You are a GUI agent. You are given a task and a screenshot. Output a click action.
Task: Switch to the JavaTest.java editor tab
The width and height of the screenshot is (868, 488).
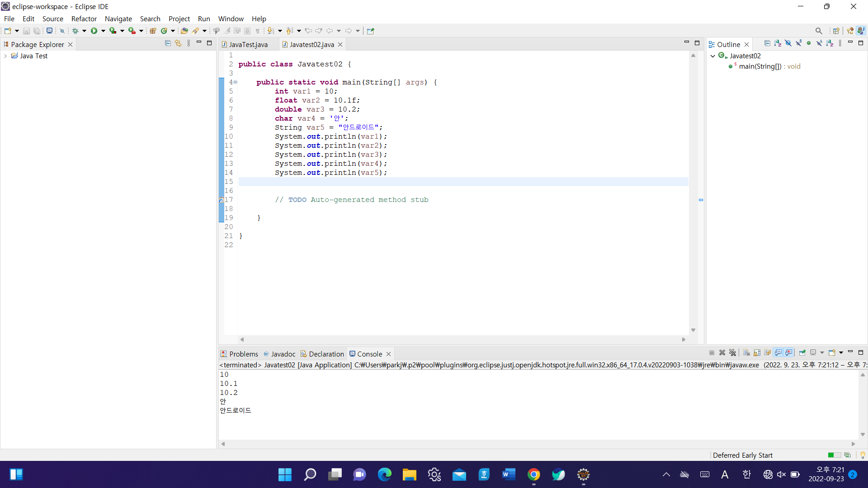pyautogui.click(x=248, y=44)
